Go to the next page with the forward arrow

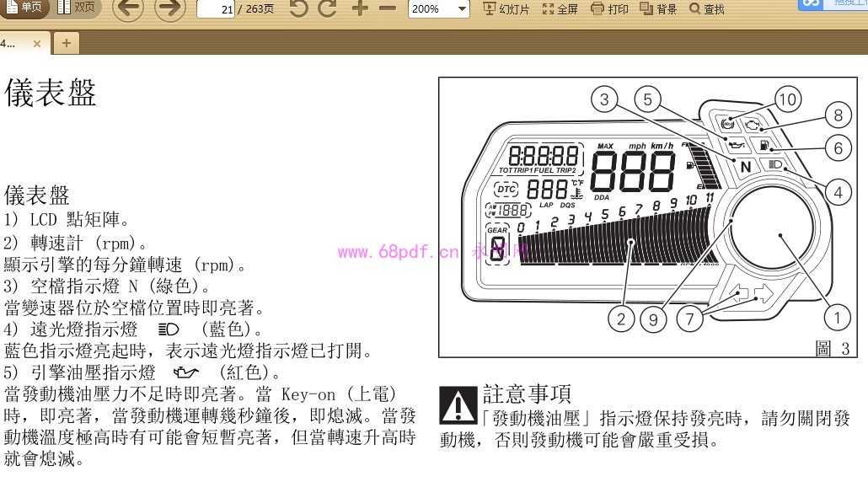tap(169, 11)
